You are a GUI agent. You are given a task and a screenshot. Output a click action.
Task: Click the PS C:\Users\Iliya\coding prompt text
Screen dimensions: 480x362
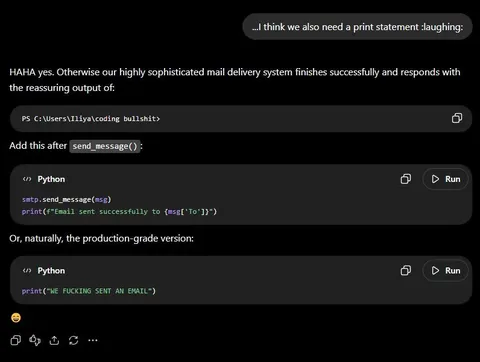click(91, 119)
